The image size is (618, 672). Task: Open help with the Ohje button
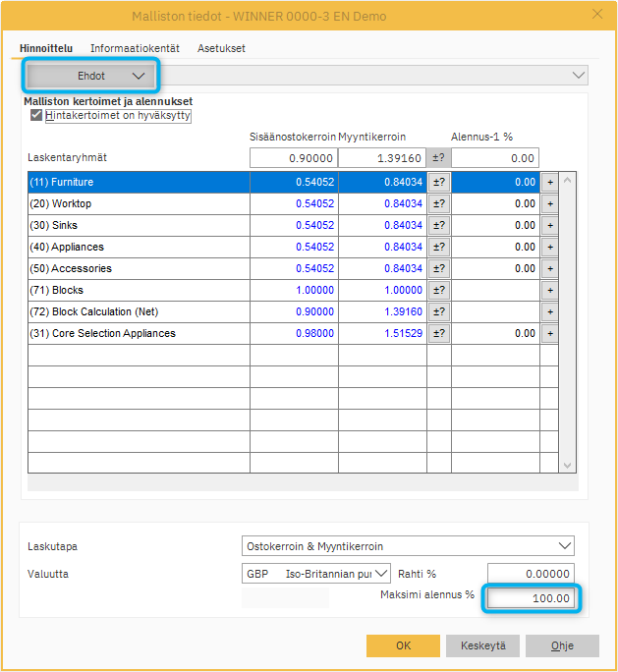click(562, 646)
